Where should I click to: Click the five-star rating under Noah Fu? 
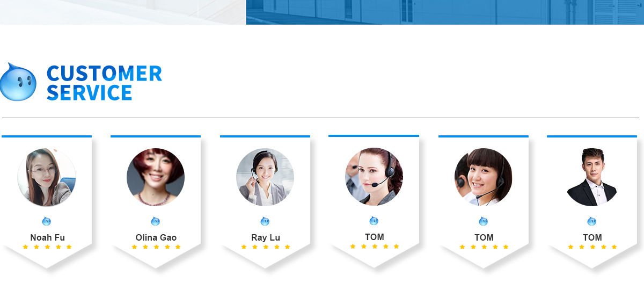[x=47, y=247]
